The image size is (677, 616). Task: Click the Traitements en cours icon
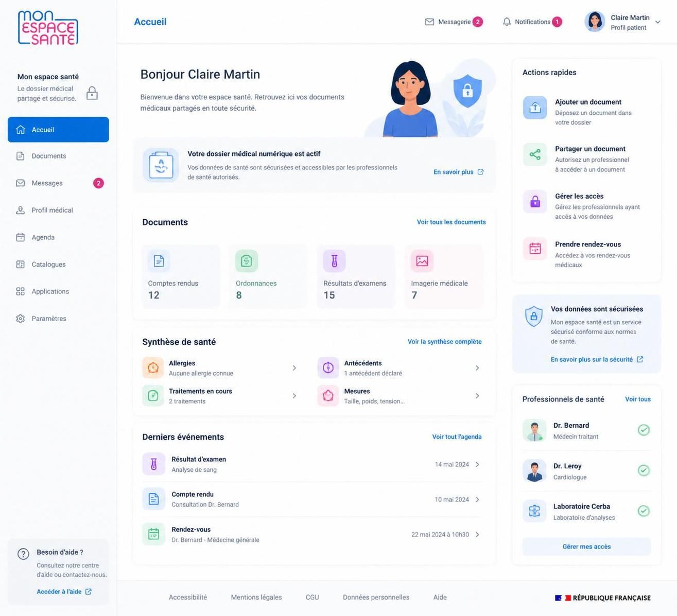(153, 396)
